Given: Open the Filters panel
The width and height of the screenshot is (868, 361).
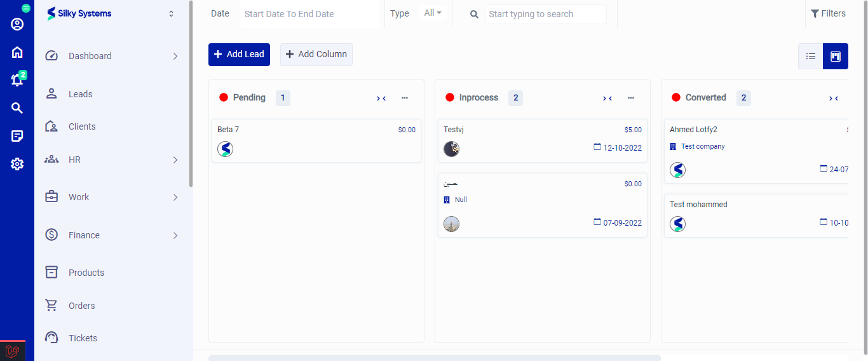Looking at the screenshot, I should (x=828, y=13).
